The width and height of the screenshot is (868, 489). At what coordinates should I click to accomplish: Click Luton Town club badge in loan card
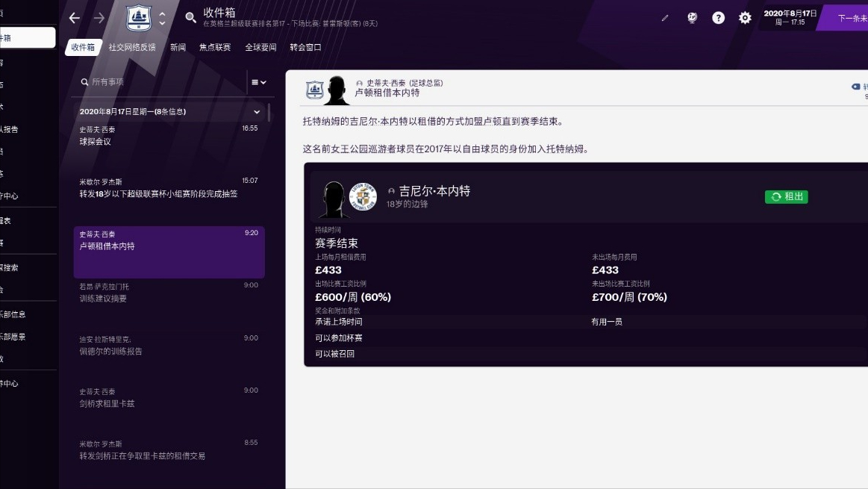pos(363,196)
